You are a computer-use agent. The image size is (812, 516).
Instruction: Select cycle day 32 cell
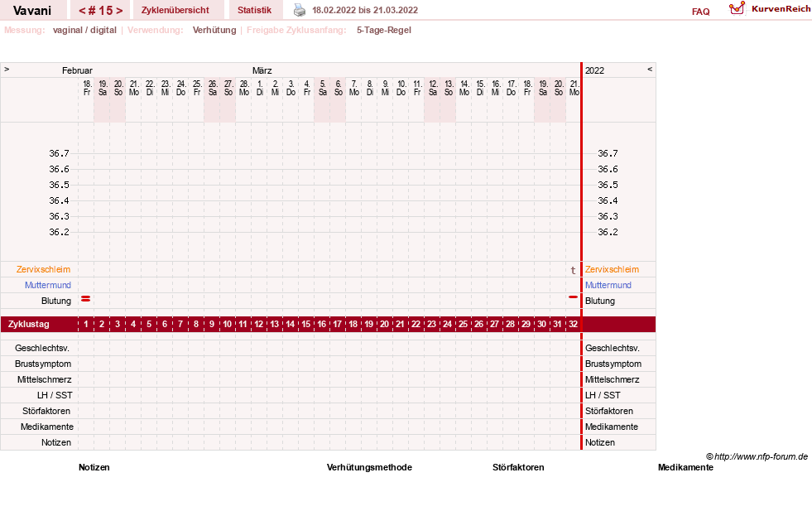point(573,325)
